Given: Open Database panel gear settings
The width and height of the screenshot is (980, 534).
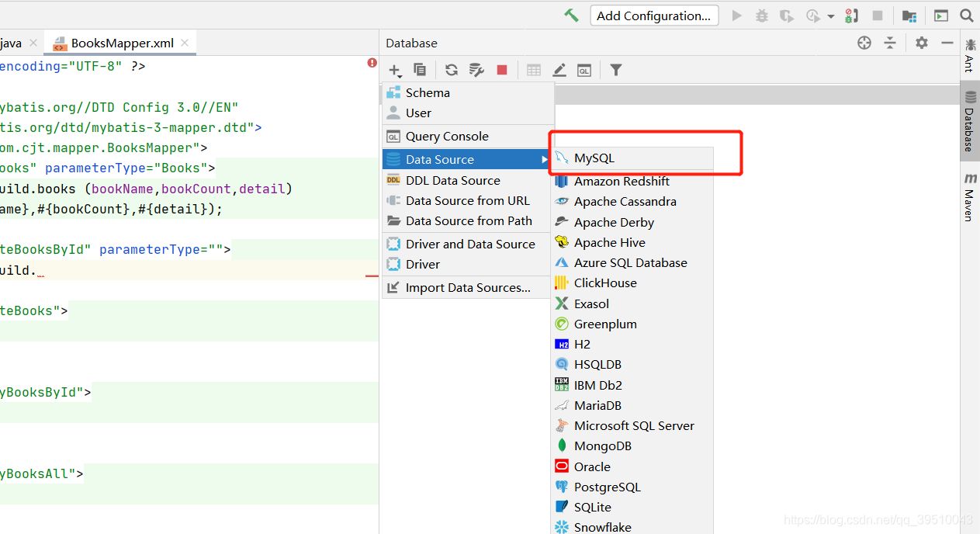Looking at the screenshot, I should point(922,43).
